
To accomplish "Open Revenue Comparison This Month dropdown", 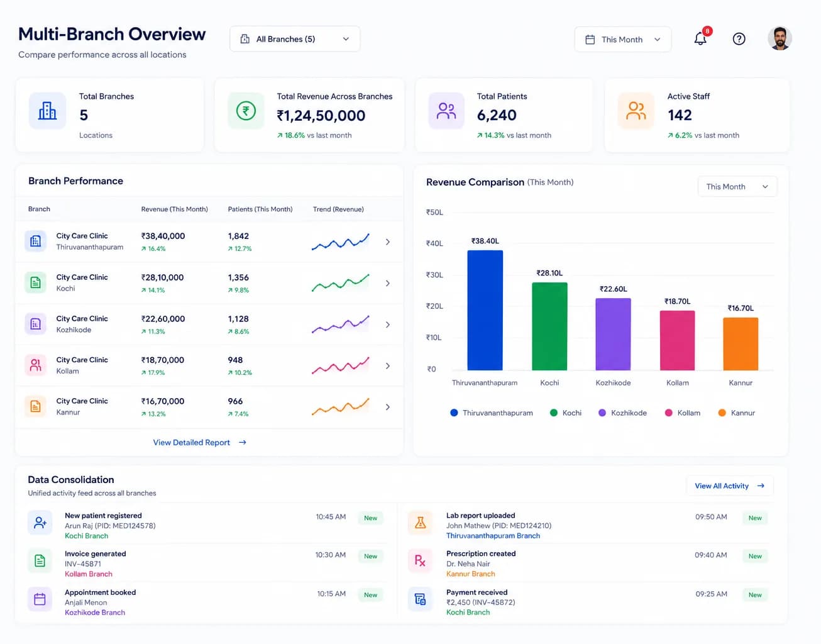I will click(737, 187).
